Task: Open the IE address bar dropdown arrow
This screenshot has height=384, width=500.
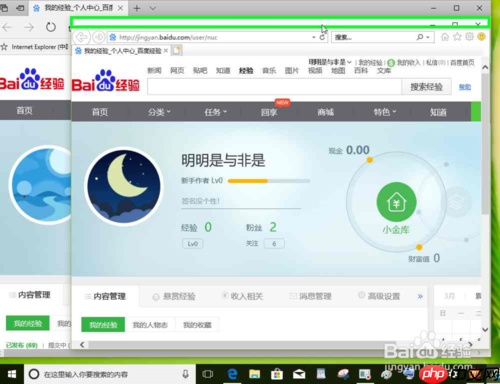Action: pyautogui.click(x=314, y=37)
